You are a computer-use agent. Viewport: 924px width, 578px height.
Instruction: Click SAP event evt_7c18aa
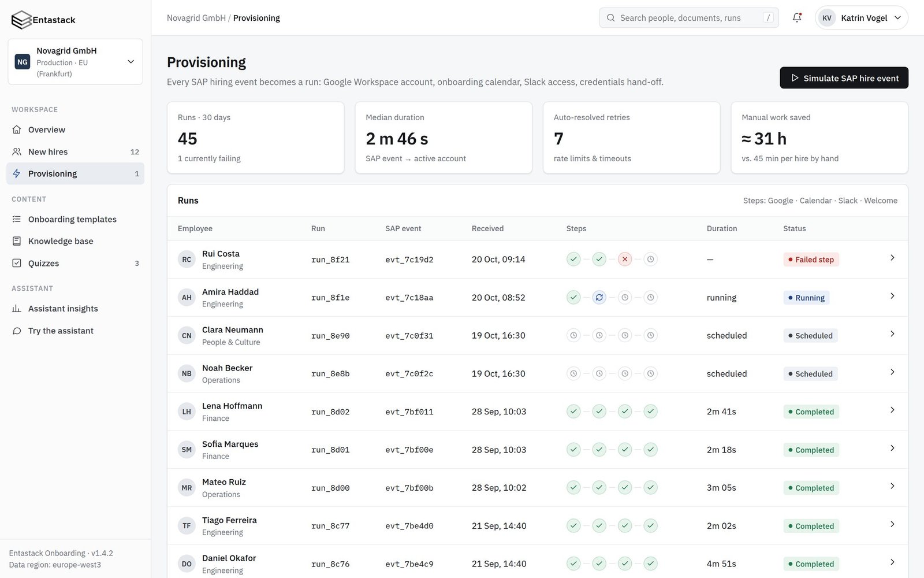tap(409, 298)
